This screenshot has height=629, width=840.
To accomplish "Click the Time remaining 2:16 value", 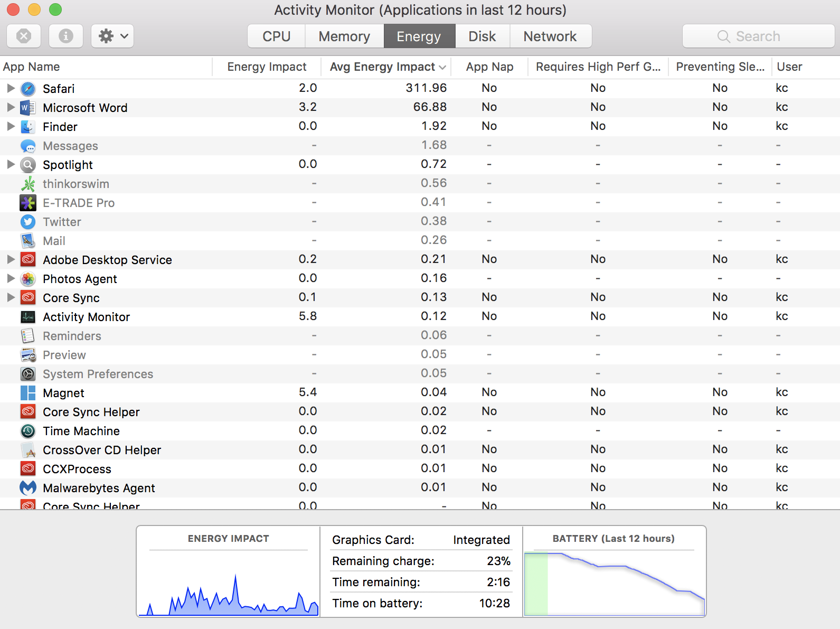I will pos(498,582).
